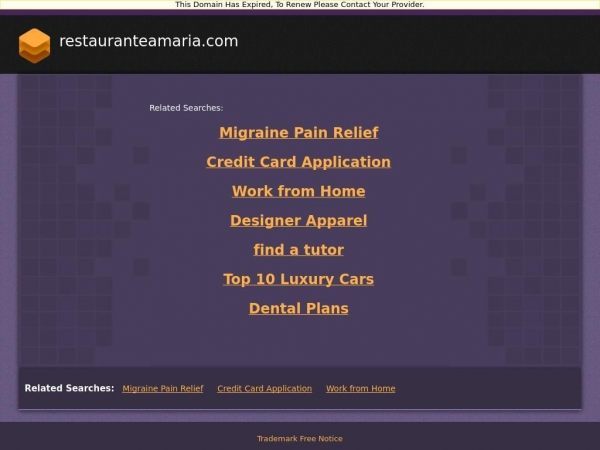Viewport: 600px width, 450px height.
Task: Click the bold Related Searches label in footer bar
Action: click(69, 388)
